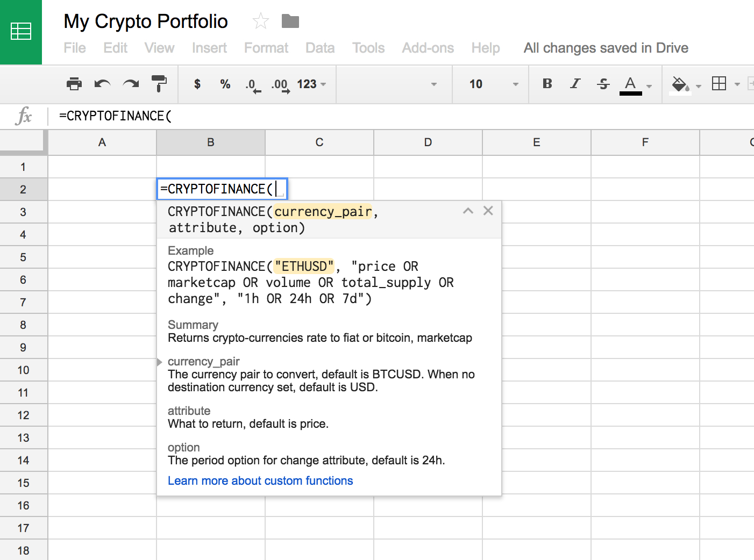Select cell D5 in the sheet

click(x=428, y=257)
